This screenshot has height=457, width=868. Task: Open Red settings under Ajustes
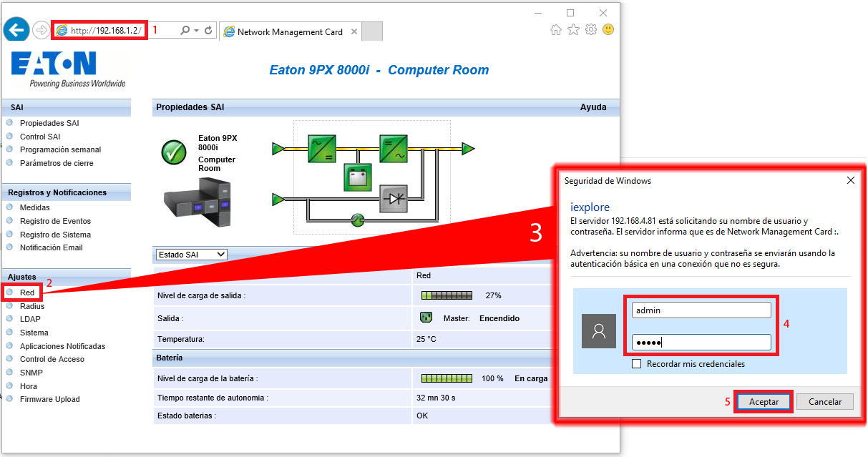pos(27,293)
